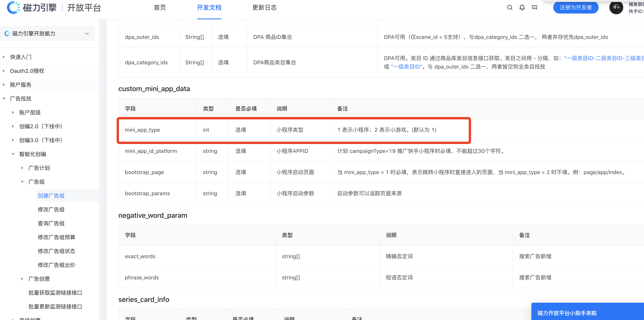Open 修改广告组预算 page
This screenshot has height=320, width=644.
click(x=56, y=237)
